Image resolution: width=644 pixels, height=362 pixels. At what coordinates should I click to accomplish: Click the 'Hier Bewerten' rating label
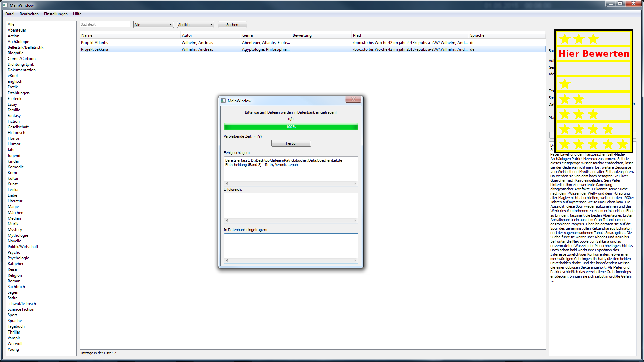click(593, 54)
